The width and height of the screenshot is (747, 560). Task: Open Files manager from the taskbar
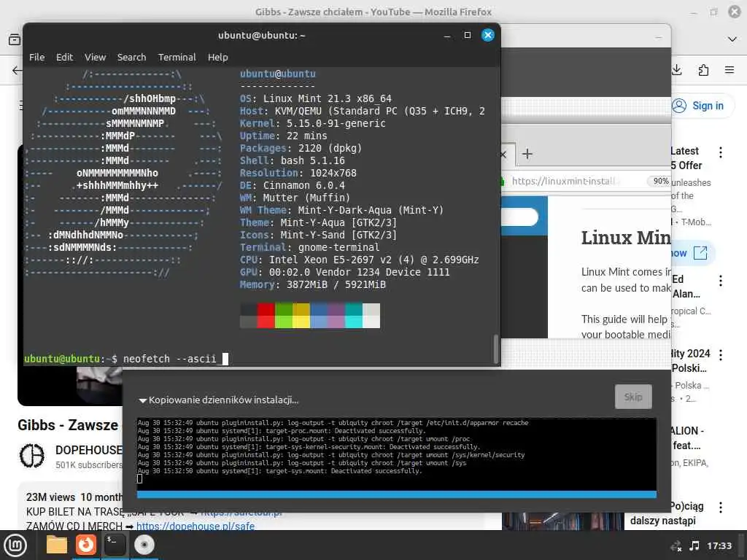click(56, 545)
